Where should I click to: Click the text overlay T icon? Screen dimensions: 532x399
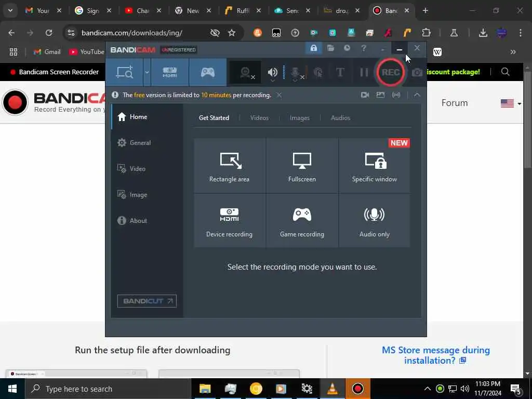tap(340, 72)
